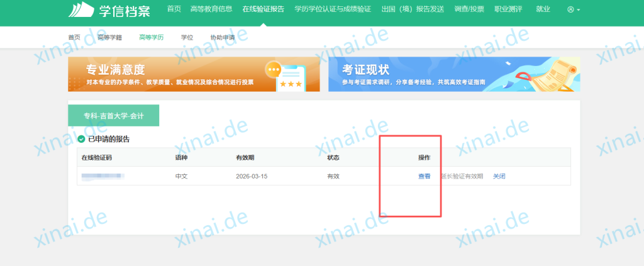Select 在线验证报告 in the top navigation
Image resolution: width=644 pixels, height=266 pixels.
point(263,9)
